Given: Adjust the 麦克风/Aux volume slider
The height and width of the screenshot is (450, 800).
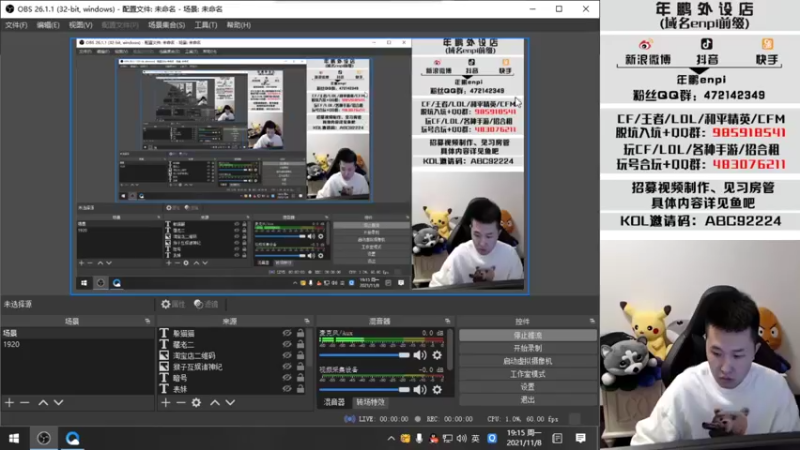Looking at the screenshot, I should pos(364,355).
